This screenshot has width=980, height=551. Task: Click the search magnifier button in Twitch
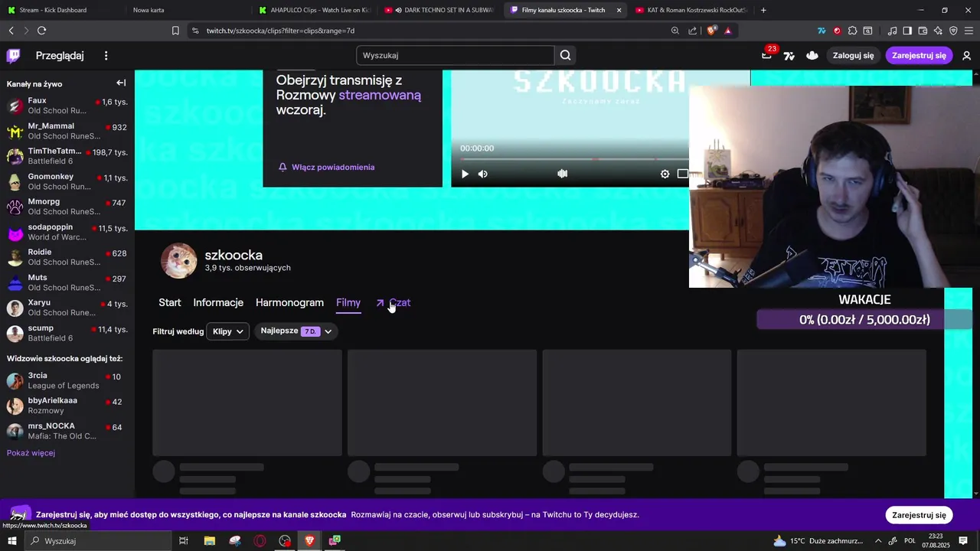(565, 55)
